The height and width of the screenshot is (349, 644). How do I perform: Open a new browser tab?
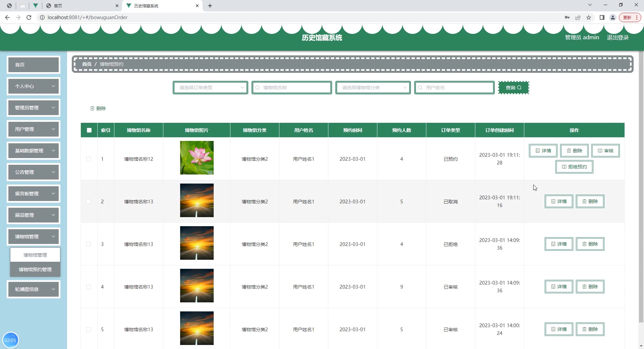click(x=210, y=6)
